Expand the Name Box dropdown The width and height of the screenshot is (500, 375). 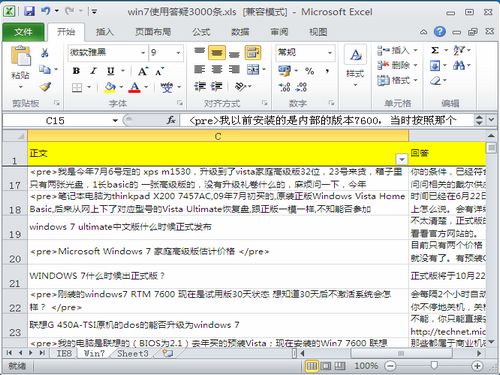115,120
